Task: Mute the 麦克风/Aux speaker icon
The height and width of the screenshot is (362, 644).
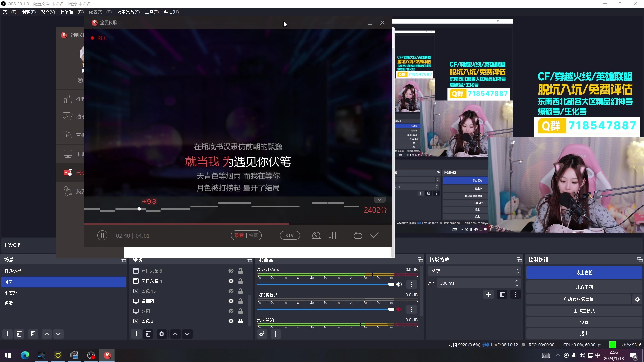Action: coord(399,284)
